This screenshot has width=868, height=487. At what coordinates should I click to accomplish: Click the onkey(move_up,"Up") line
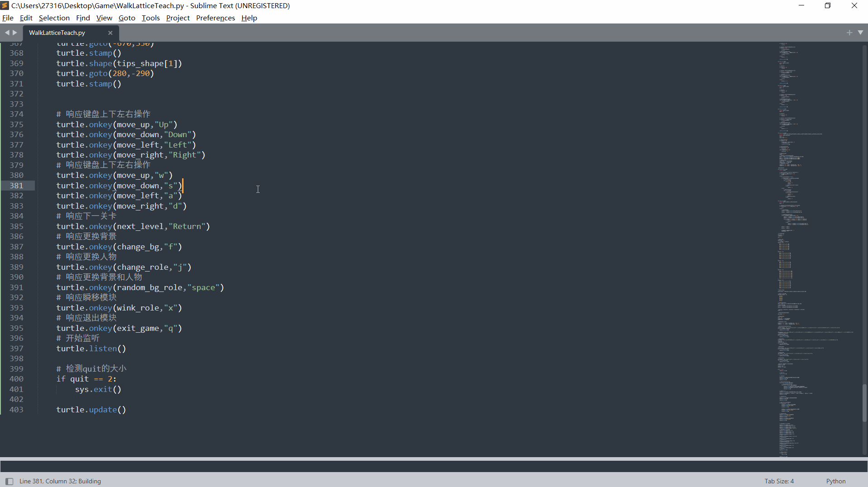[117, 124]
